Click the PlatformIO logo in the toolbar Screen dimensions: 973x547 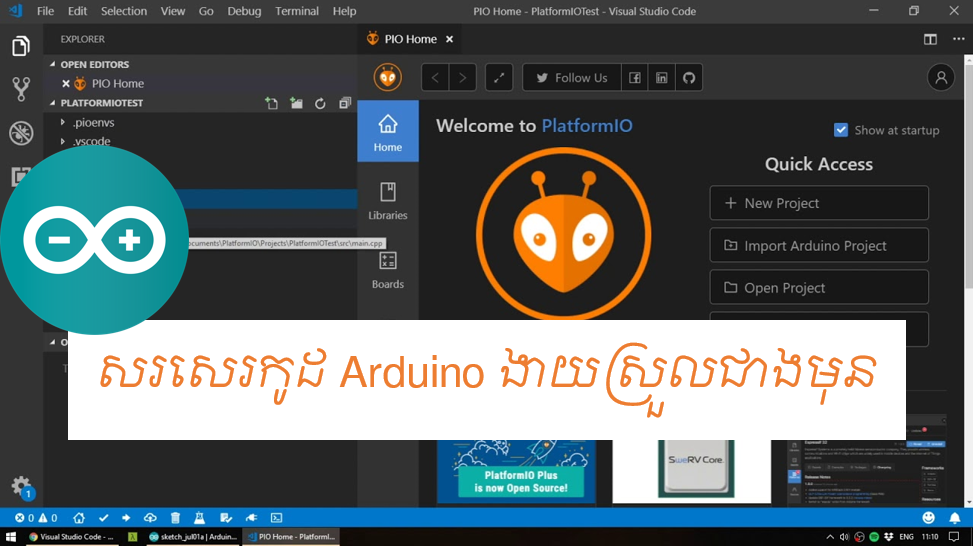pos(388,78)
